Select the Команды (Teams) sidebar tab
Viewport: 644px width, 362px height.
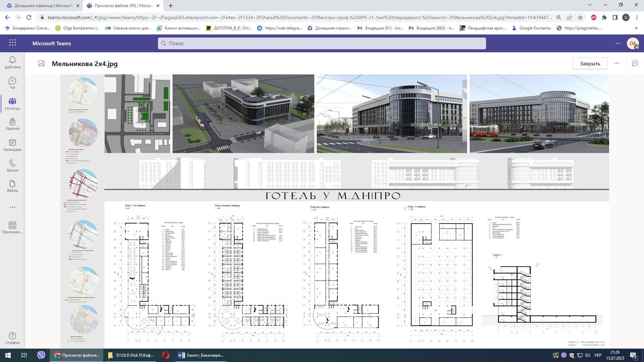coord(12,104)
